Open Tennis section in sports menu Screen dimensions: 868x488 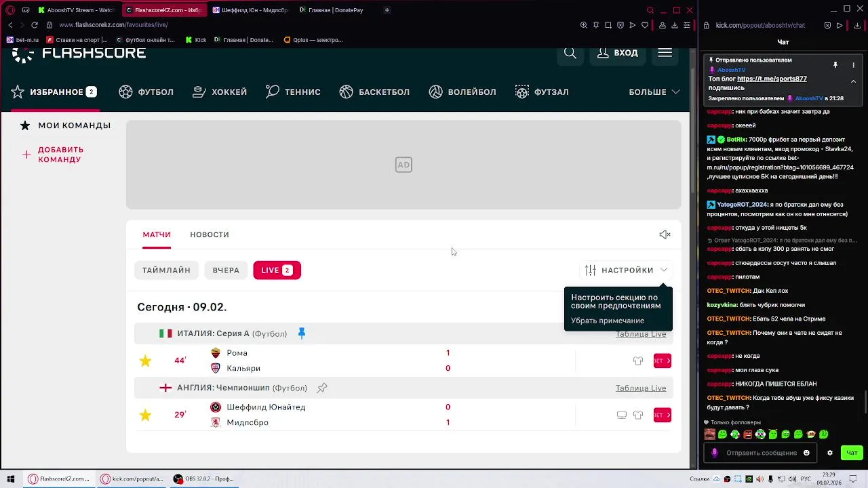[x=293, y=91]
